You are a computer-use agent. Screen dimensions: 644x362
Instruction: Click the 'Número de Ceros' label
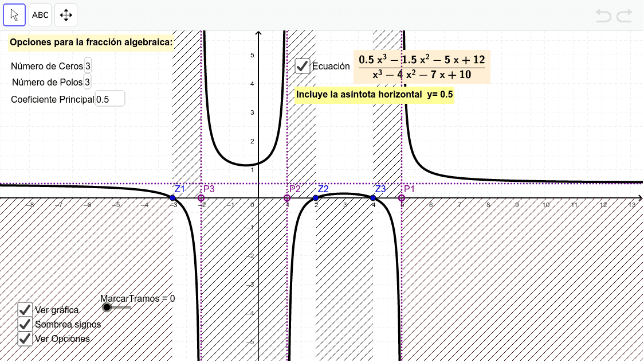coord(47,66)
